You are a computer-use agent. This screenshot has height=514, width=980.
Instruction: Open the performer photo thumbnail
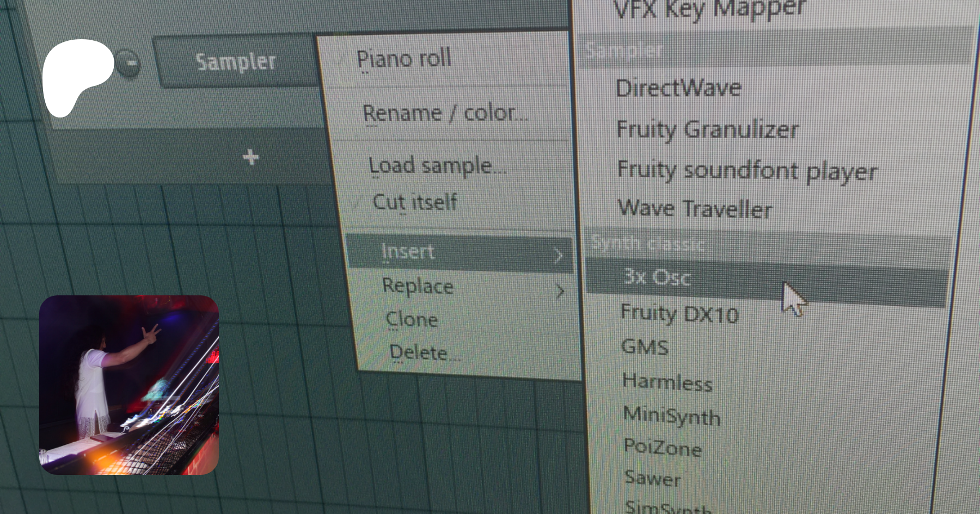(129, 385)
